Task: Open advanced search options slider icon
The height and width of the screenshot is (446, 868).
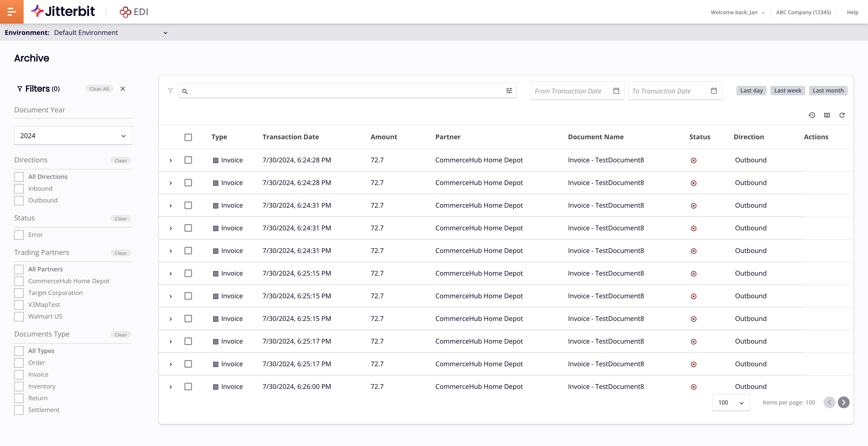Action: [x=509, y=91]
